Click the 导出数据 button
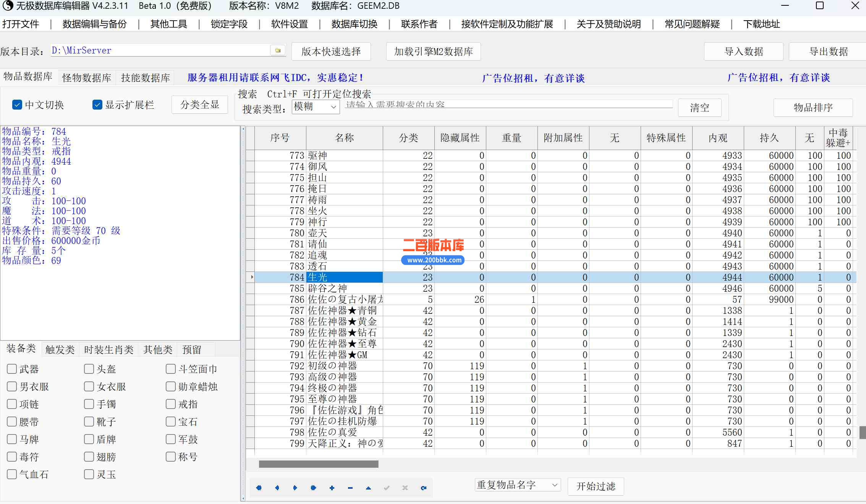The width and height of the screenshot is (866, 504). (x=827, y=52)
